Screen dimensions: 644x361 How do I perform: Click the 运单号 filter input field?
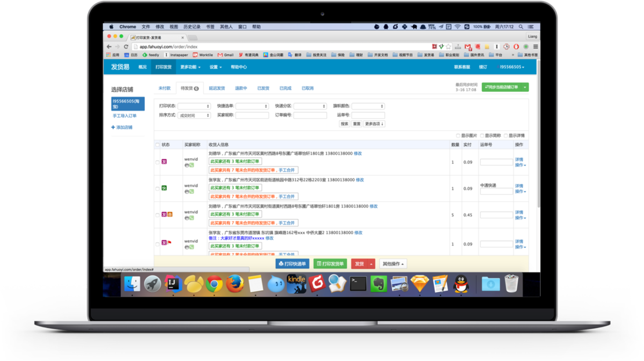[x=368, y=115]
